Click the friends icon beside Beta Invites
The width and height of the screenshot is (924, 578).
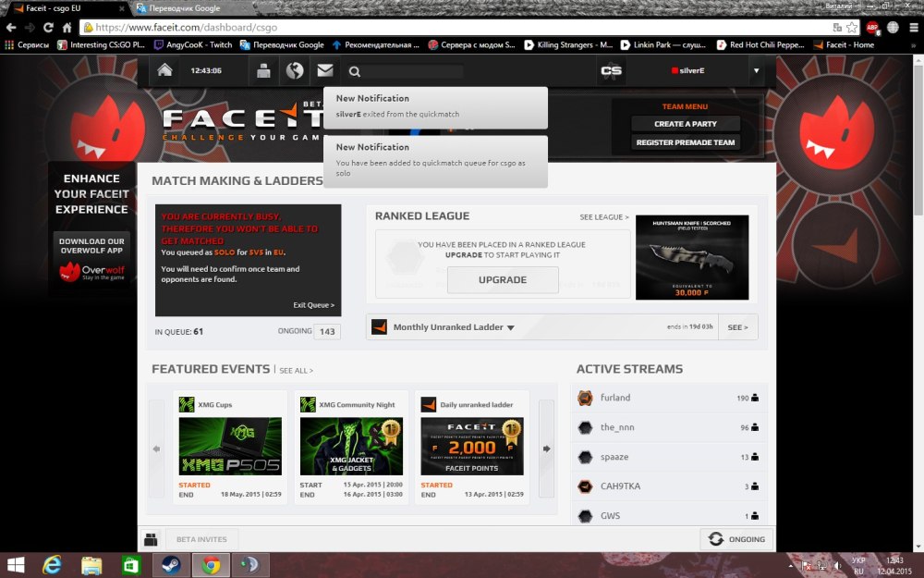(151, 539)
